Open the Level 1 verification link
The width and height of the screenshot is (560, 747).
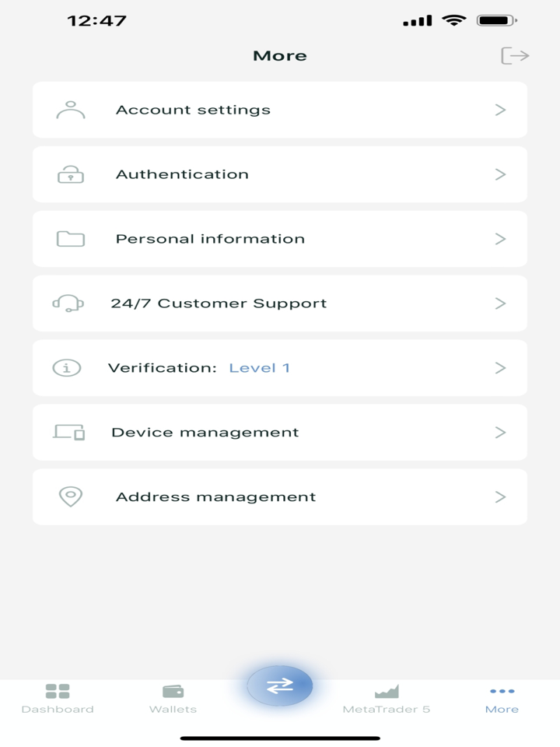(x=259, y=368)
